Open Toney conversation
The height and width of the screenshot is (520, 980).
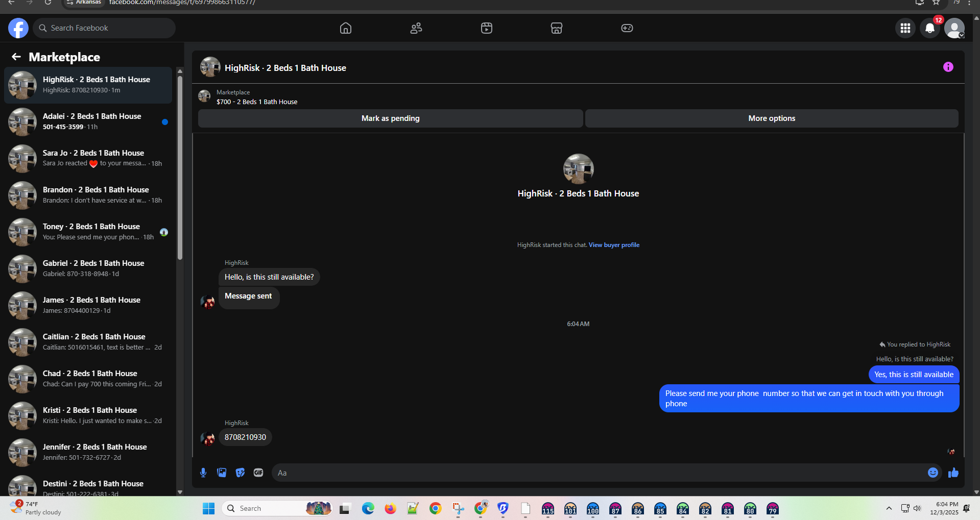[88, 232]
